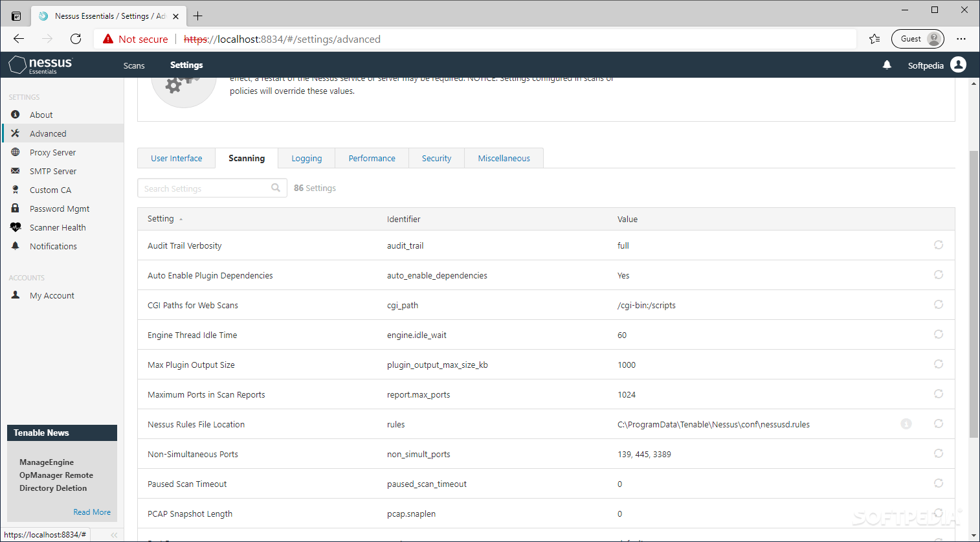The height and width of the screenshot is (542, 980).
Task: Select the Proxy Server settings icon
Action: point(14,152)
